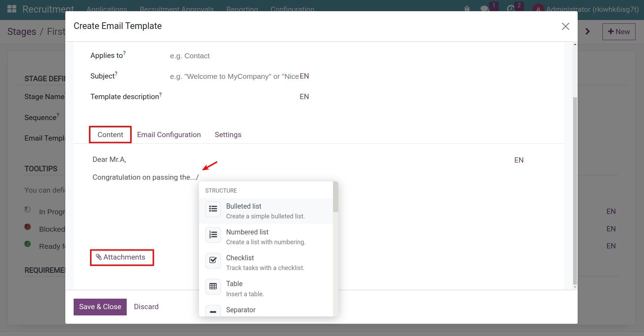View pending activities notifications

(x=511, y=9)
